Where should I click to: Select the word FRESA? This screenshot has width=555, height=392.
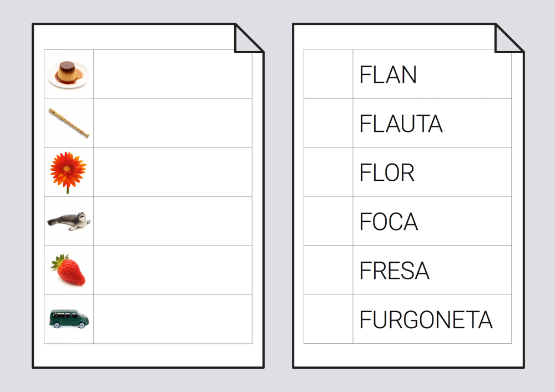click(394, 271)
